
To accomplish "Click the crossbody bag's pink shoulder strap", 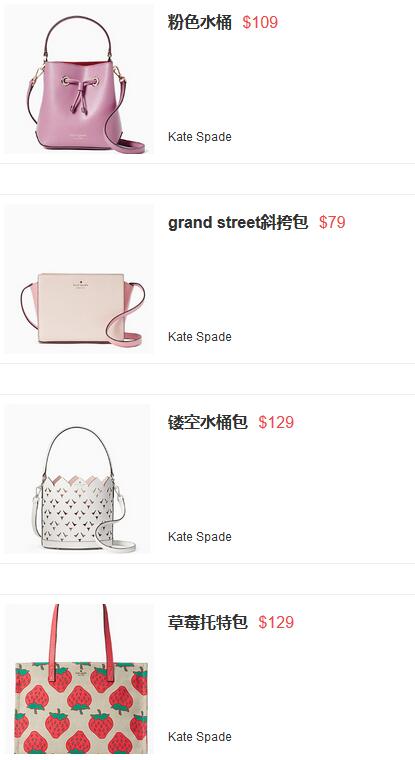I will 125,315.
